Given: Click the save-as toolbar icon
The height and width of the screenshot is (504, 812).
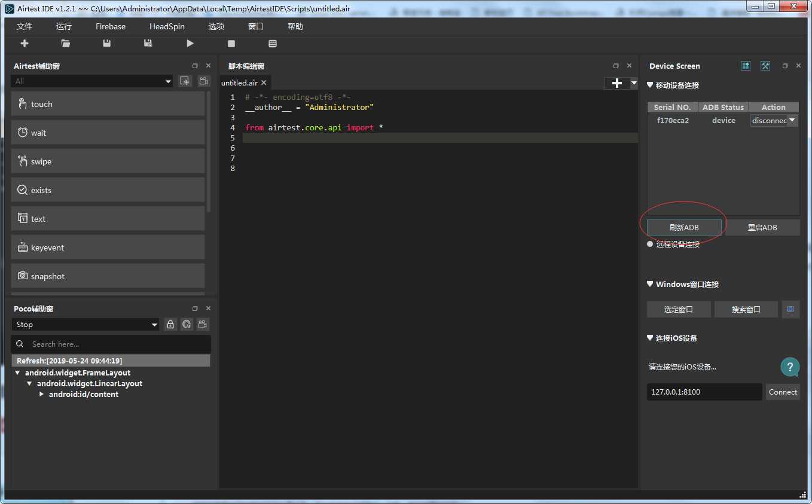Looking at the screenshot, I should [x=148, y=44].
